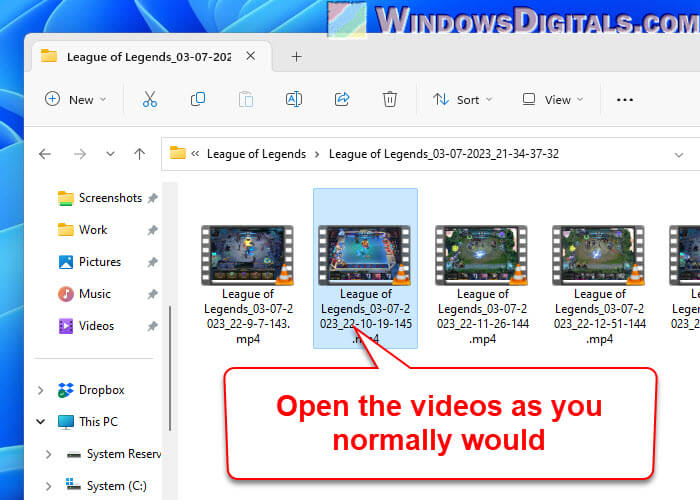Select video thumbnail 22-9-7-143.mp4

pos(248,256)
